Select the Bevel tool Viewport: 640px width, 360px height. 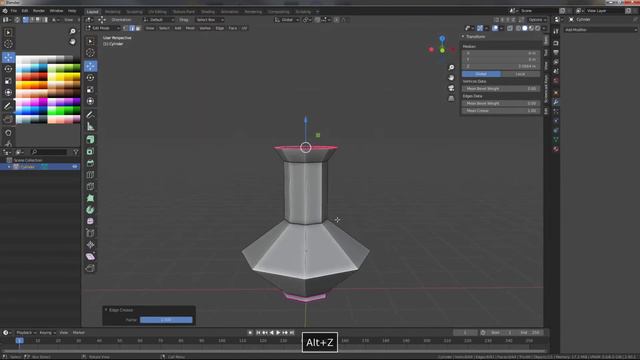coord(90,163)
